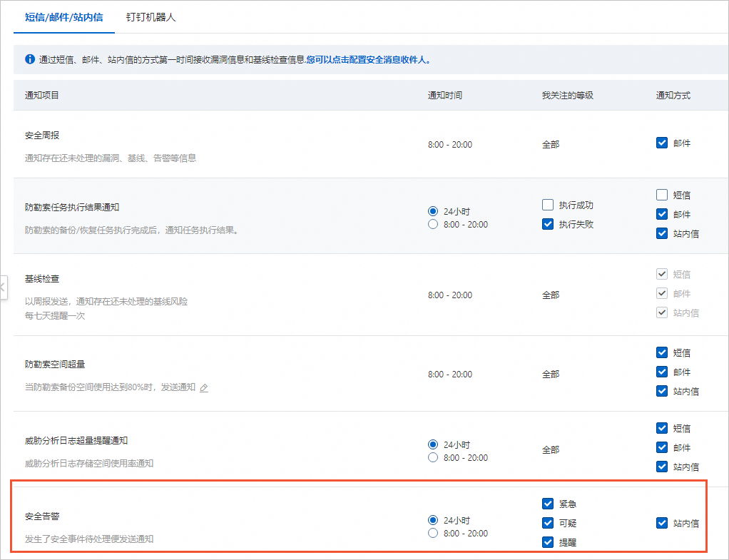Select 8:00 - 20:00 for 防勒索任务执行结果通知

(433, 225)
